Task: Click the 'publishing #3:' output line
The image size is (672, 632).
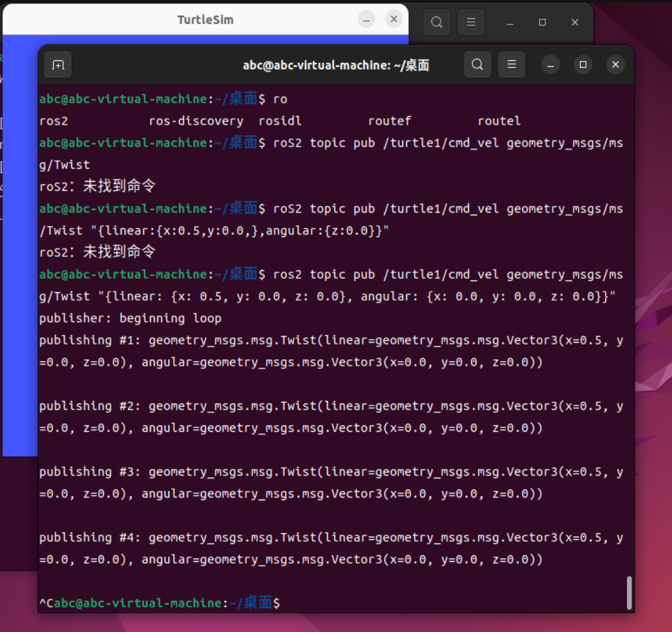Action: tap(331, 483)
